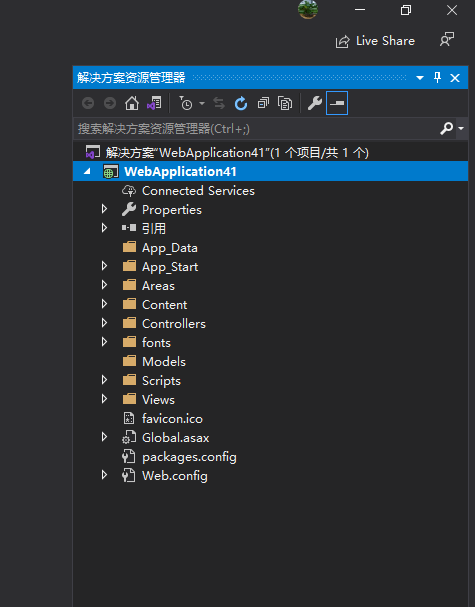Viewport: 475px width, 607px height.
Task: Select the App_Start folder label
Action: pyautogui.click(x=170, y=267)
